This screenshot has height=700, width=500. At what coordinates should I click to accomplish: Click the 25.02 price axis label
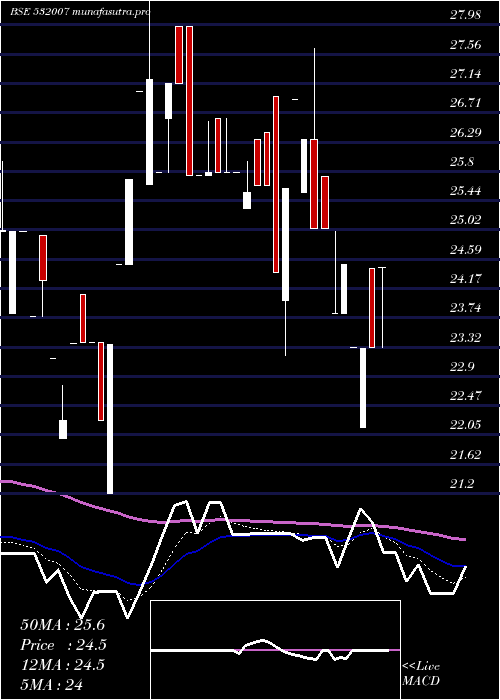coord(465,220)
